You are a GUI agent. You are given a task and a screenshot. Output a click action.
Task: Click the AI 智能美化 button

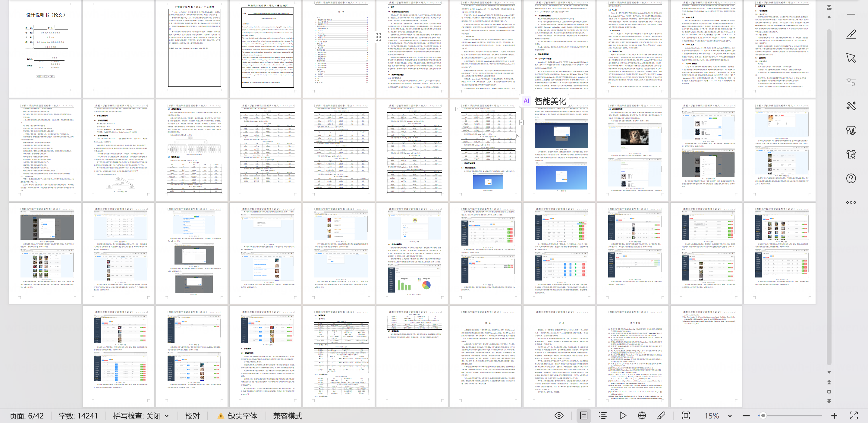pos(543,101)
